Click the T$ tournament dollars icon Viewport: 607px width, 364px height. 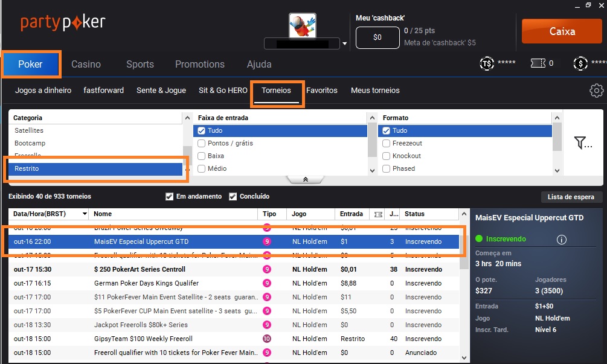(487, 63)
